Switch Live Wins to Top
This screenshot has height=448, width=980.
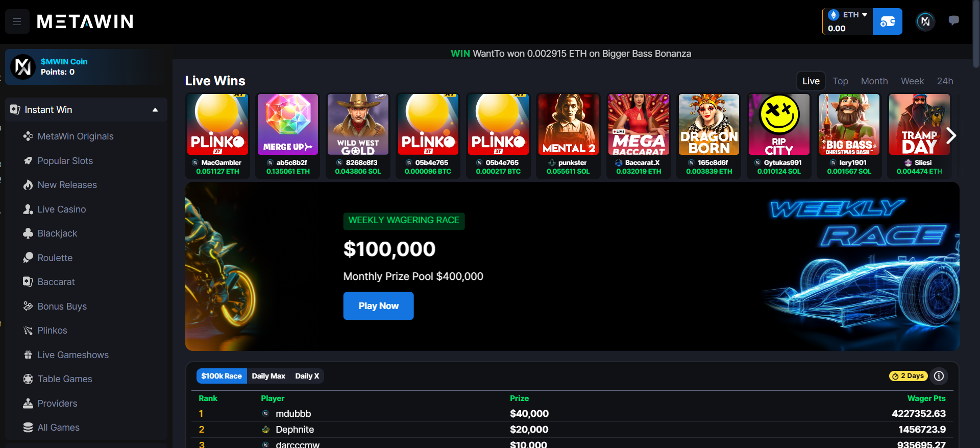pos(840,81)
